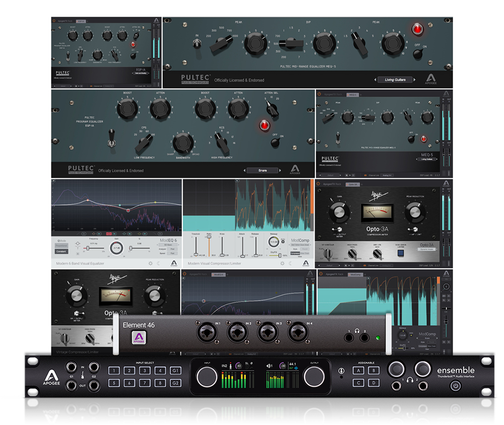Click previous preset arrow beside Snare
Screen dimensions: 504x425
click(x=244, y=170)
